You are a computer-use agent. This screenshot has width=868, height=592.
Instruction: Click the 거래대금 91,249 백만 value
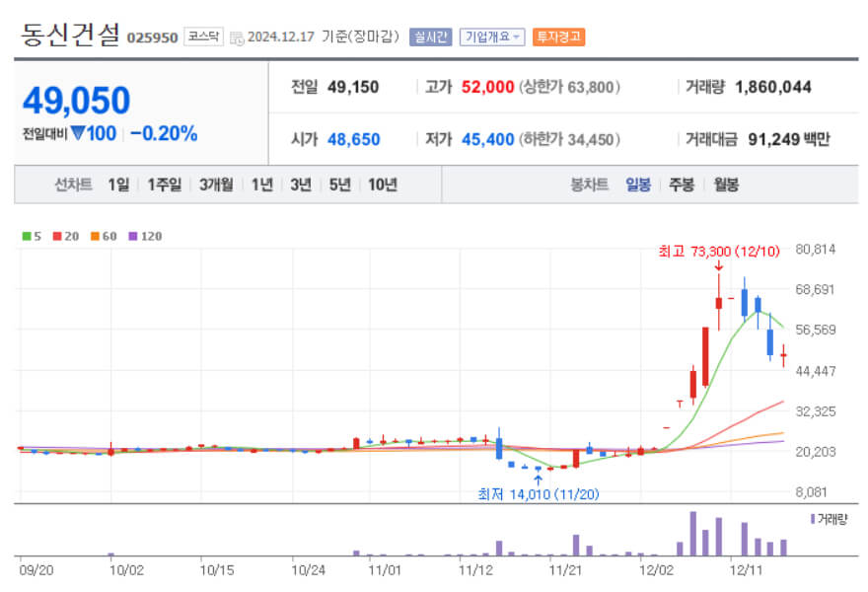pyautogui.click(x=789, y=139)
